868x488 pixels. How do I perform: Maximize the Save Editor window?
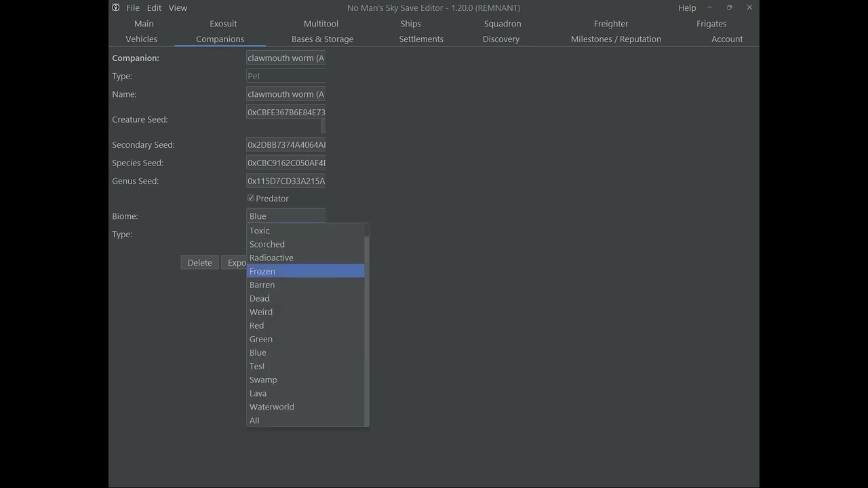pyautogui.click(x=730, y=7)
